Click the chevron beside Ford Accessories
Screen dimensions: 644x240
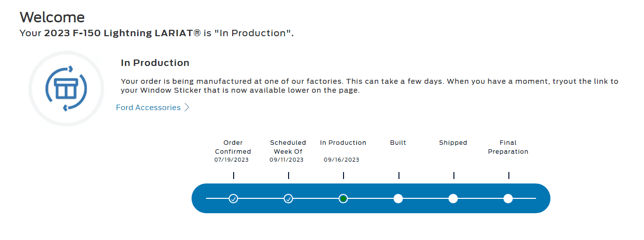187,108
